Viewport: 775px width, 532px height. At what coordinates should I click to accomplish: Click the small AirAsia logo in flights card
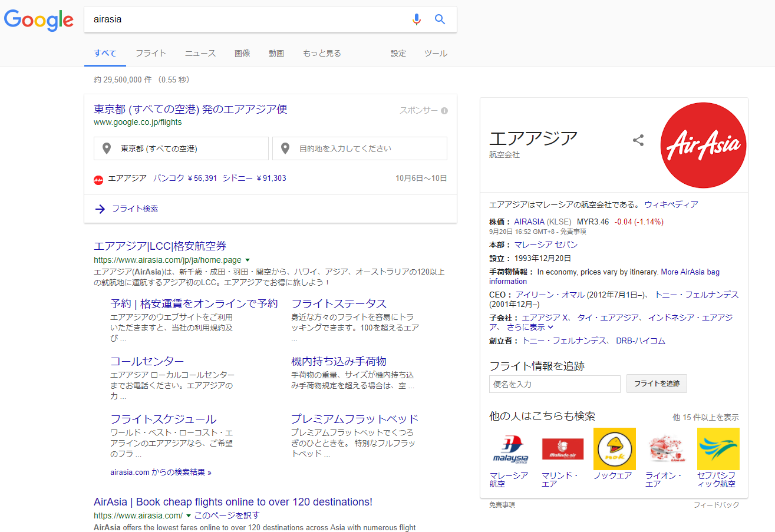pos(98,179)
